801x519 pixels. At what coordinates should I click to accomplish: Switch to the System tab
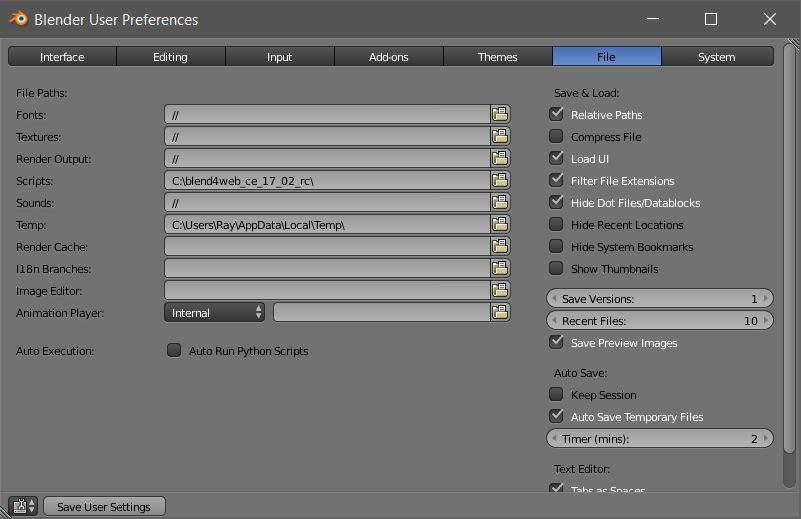click(x=717, y=56)
